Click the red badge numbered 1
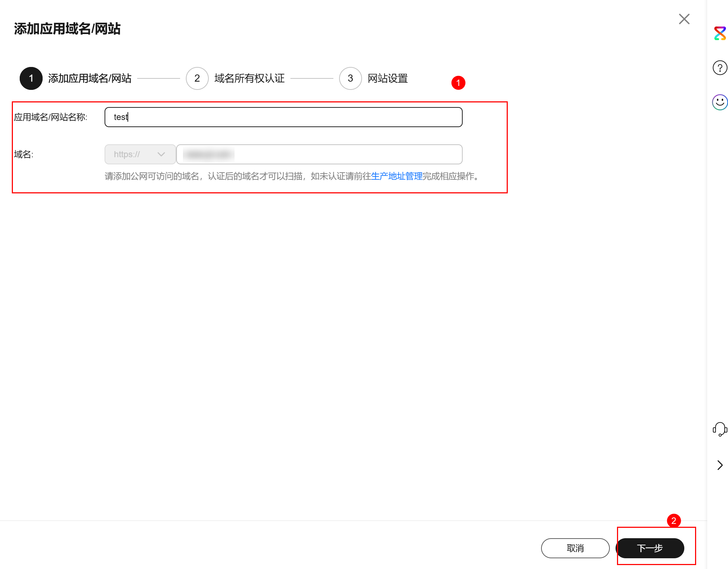 459,82
